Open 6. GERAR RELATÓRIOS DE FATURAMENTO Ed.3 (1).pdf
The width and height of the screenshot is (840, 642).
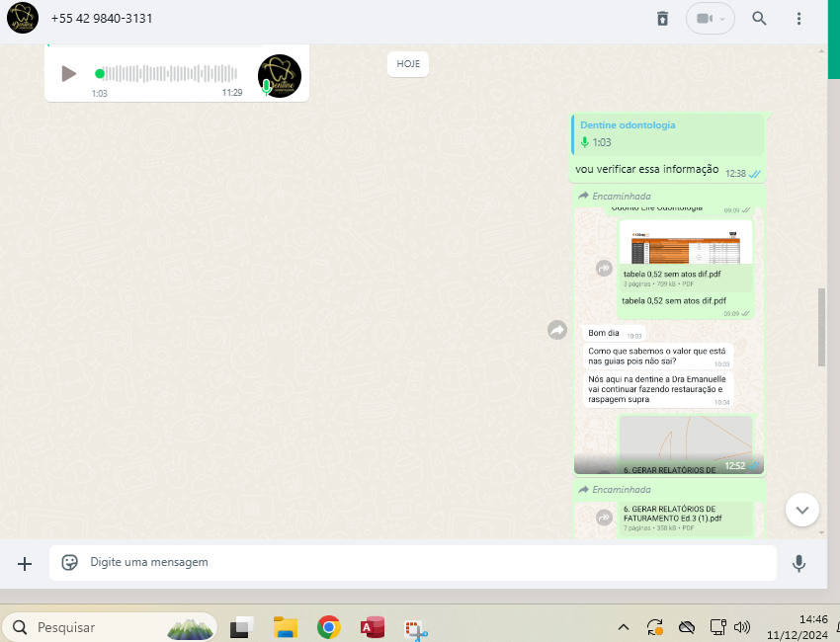(686, 518)
